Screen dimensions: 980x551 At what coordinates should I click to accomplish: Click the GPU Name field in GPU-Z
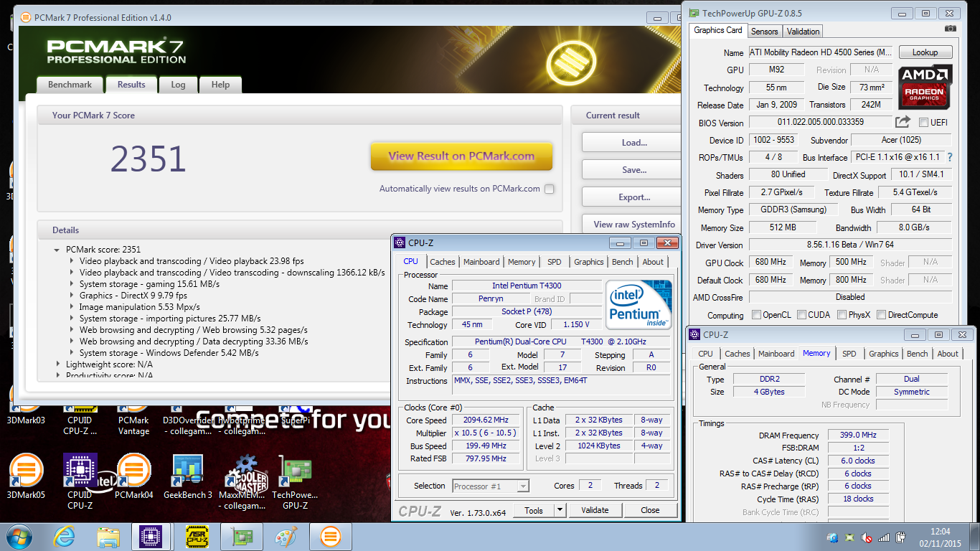(x=821, y=52)
